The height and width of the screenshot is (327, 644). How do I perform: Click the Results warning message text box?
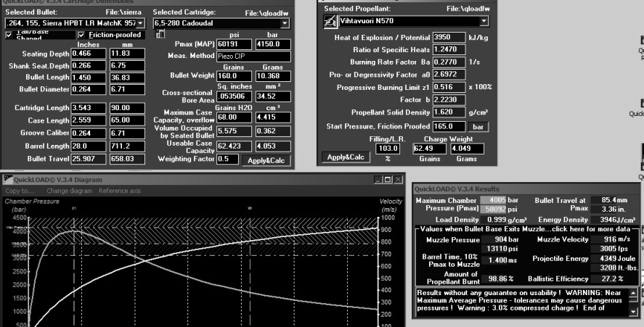tap(523, 303)
